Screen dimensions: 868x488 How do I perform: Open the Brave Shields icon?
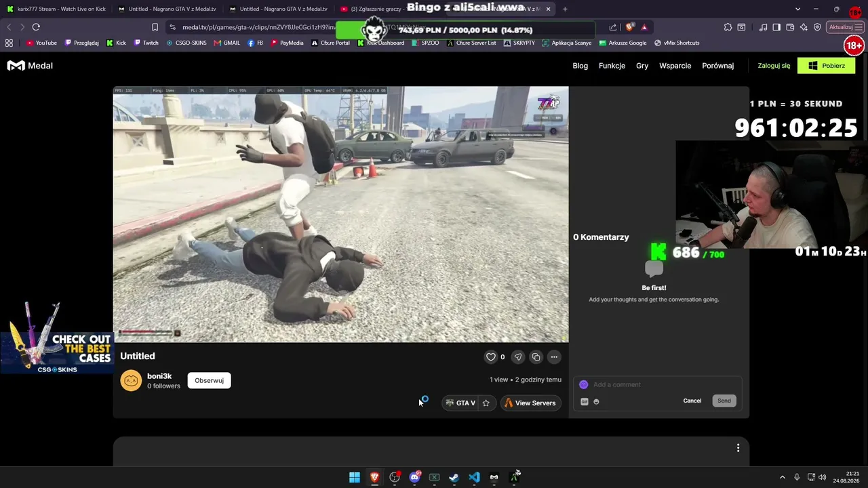(630, 27)
